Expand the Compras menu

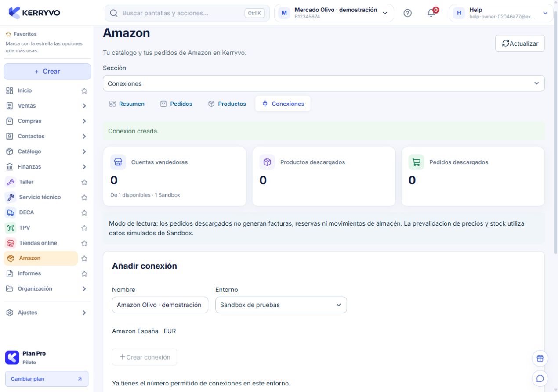[84, 121]
